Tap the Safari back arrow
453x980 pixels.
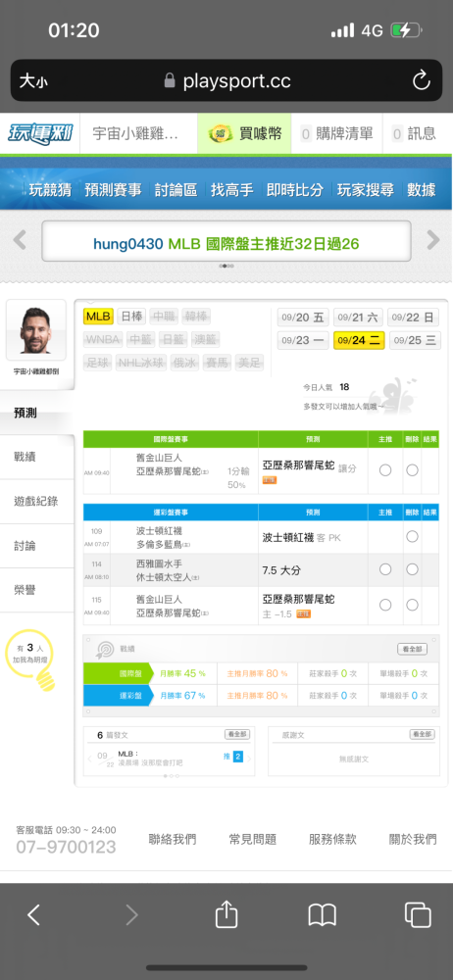33,915
